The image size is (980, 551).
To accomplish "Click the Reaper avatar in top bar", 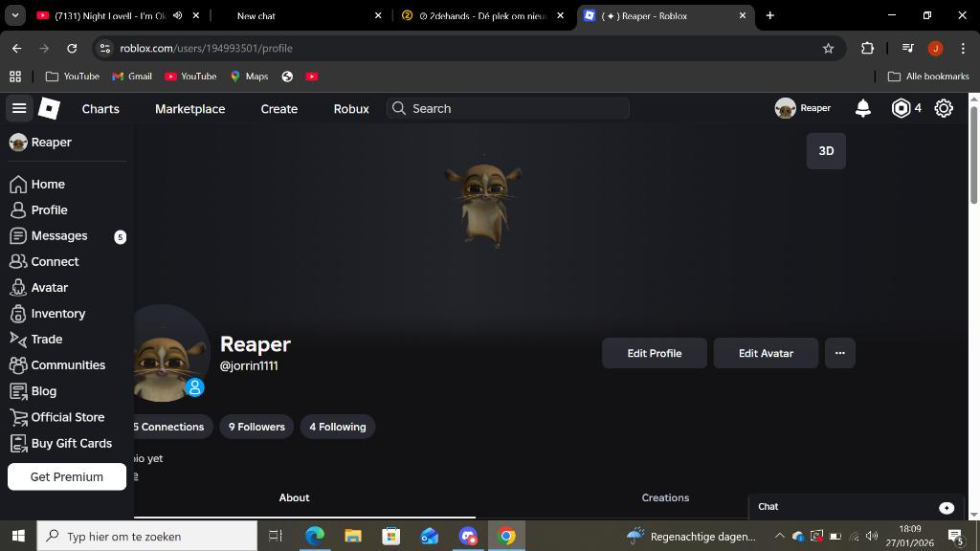I will (785, 109).
